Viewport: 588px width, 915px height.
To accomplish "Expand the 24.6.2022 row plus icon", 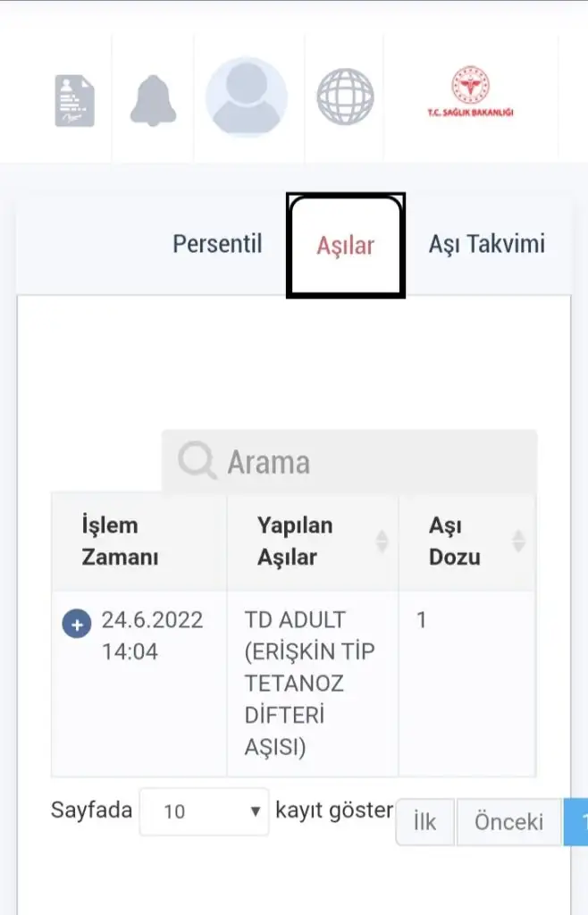I will (77, 624).
